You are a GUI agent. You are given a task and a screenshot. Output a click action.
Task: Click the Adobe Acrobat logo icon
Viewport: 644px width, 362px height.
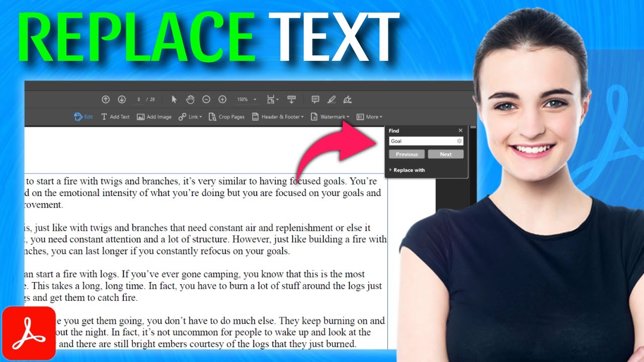click(29, 333)
